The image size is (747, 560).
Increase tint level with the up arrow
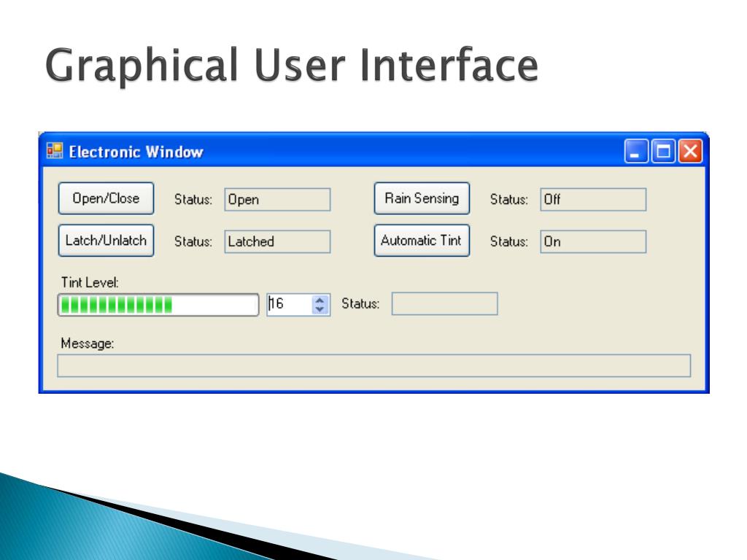click(x=320, y=300)
